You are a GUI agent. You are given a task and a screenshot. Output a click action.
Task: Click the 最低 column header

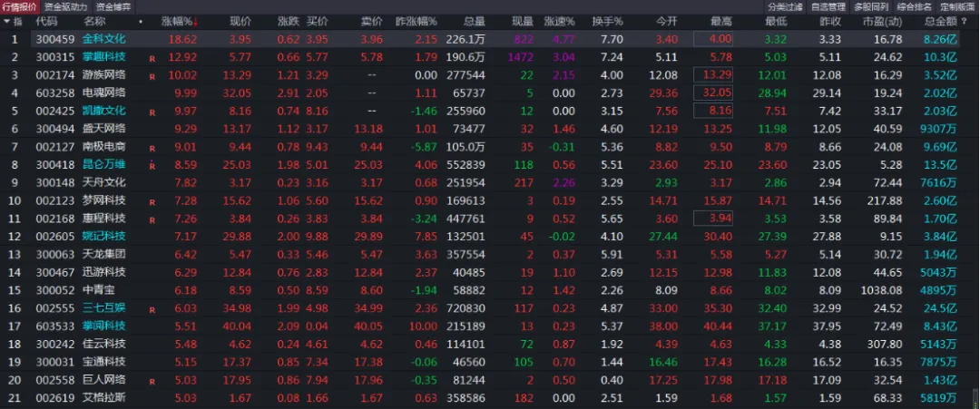click(x=776, y=21)
